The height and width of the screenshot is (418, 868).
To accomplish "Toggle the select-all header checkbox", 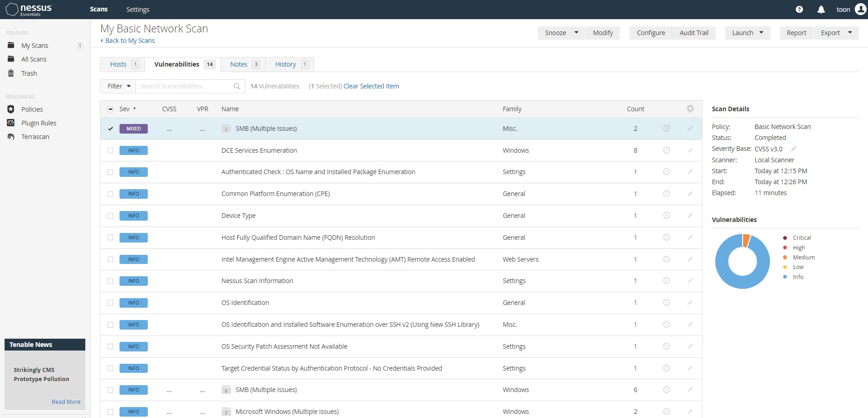I will [110, 109].
